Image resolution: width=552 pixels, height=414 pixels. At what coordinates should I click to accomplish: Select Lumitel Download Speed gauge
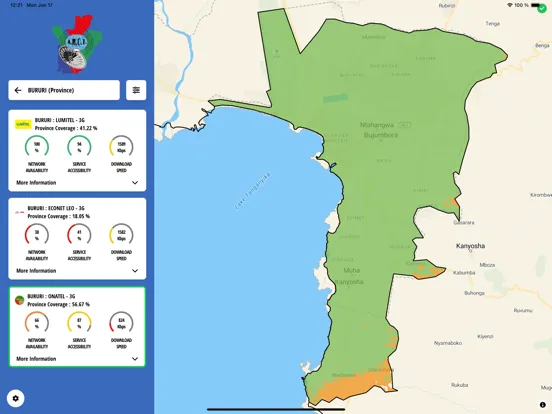pos(121,146)
